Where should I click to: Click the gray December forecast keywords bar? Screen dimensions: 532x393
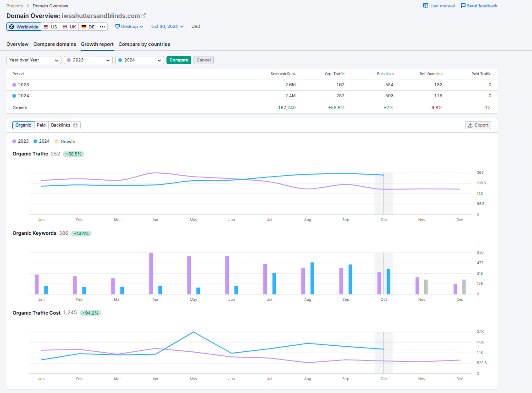[x=464, y=287]
